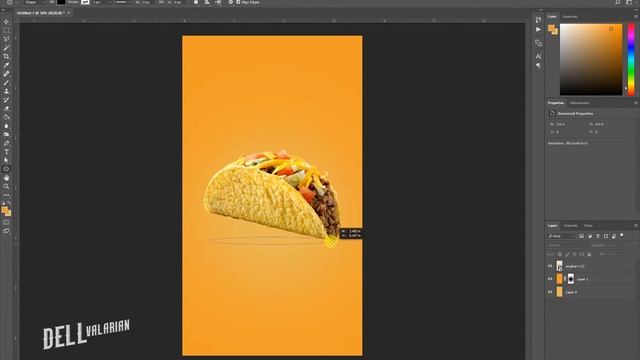Switch to the Properties tab
Viewport: 640px width, 360px height.
[x=556, y=103]
